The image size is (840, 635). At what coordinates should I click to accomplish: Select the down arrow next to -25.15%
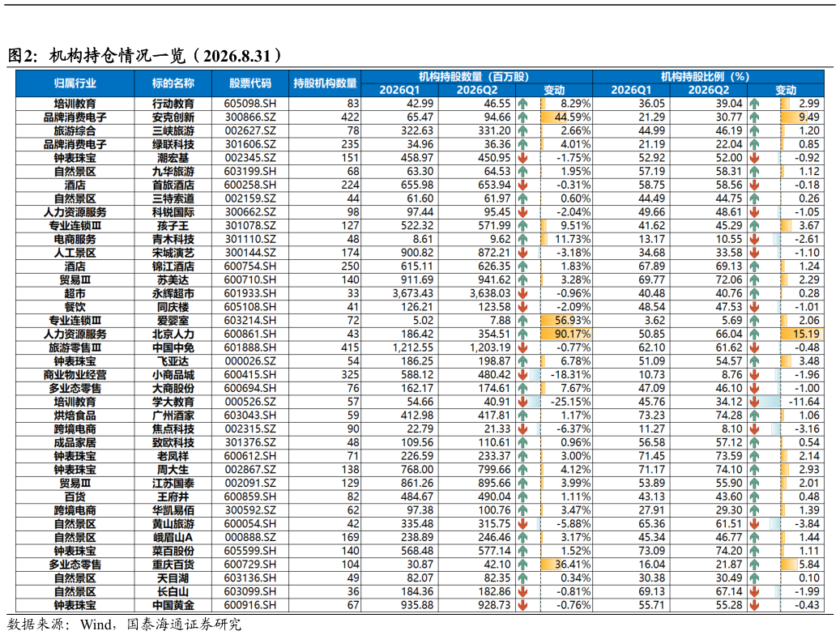coord(522,402)
